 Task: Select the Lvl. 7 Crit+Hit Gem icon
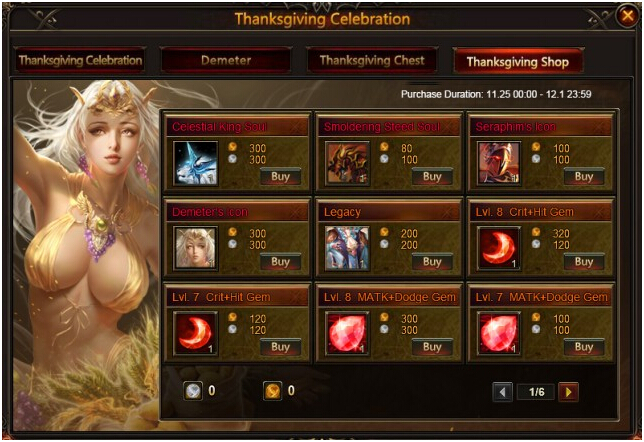(196, 334)
